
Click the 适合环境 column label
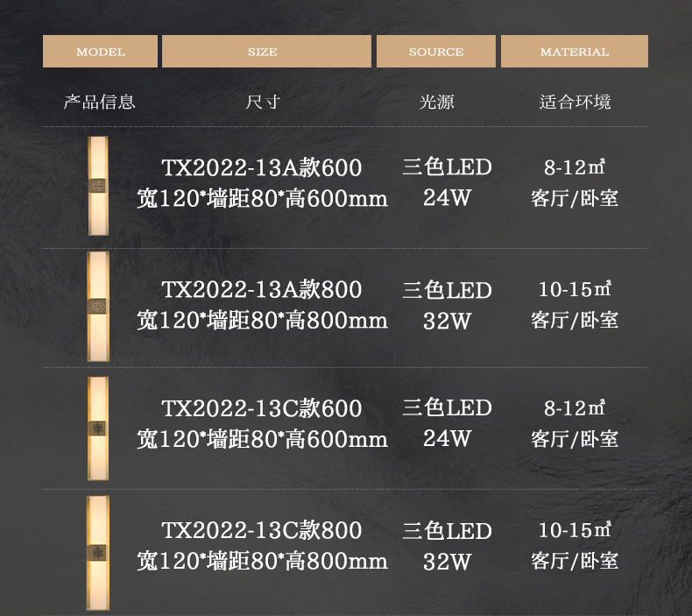click(x=575, y=102)
